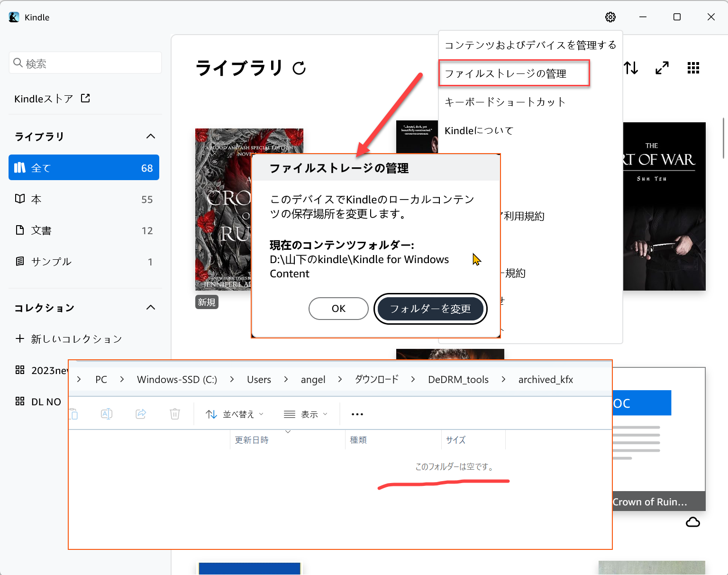Open Explorer more options ellipsis
The image size is (728, 575).
click(357, 414)
